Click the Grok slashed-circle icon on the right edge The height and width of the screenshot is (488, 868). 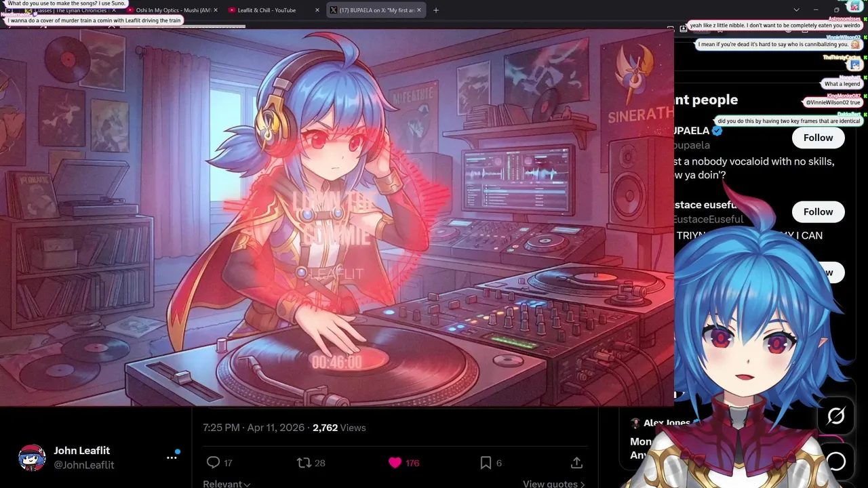(x=836, y=415)
